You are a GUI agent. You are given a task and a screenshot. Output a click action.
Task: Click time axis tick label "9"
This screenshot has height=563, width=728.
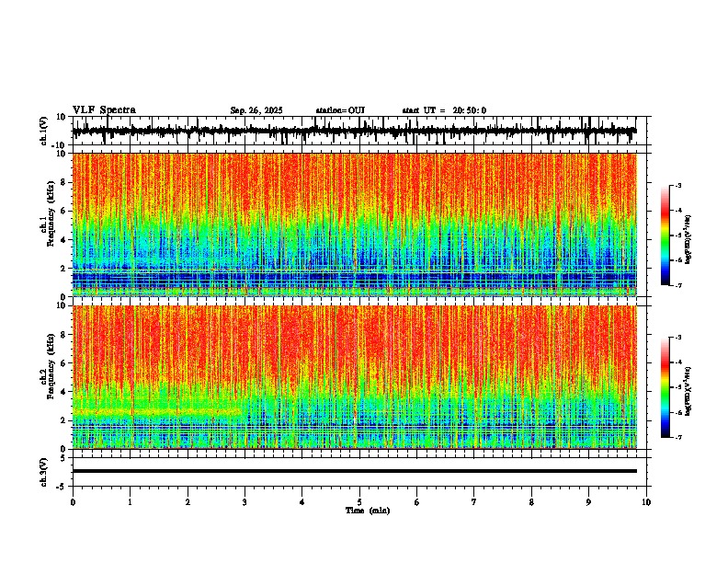(x=588, y=502)
